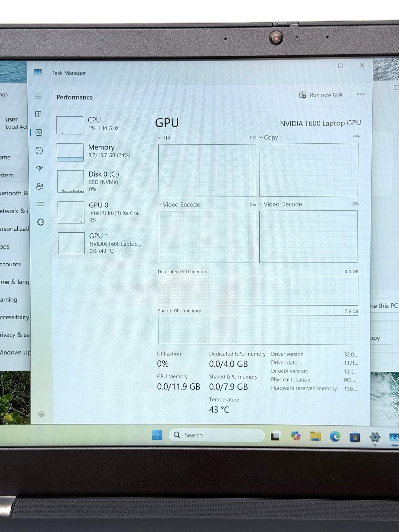The width and height of the screenshot is (399, 532).
Task: Maximize the Task Manager window
Action: 340,66
